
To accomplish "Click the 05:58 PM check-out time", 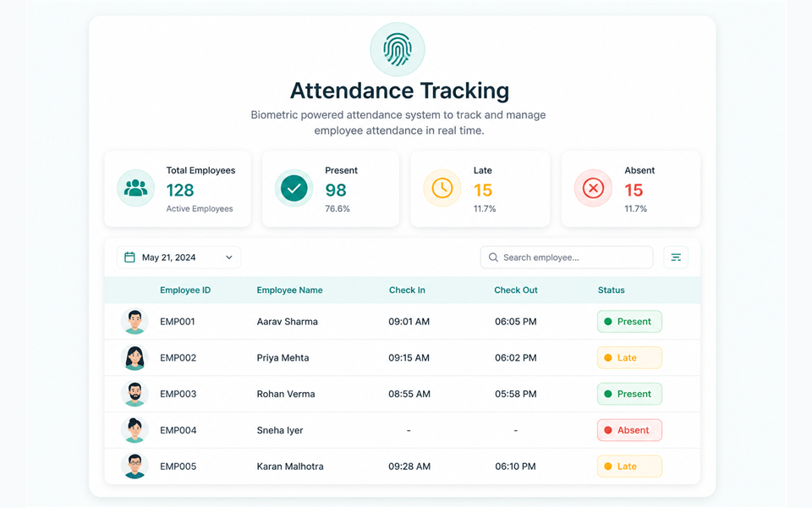I will (x=516, y=394).
